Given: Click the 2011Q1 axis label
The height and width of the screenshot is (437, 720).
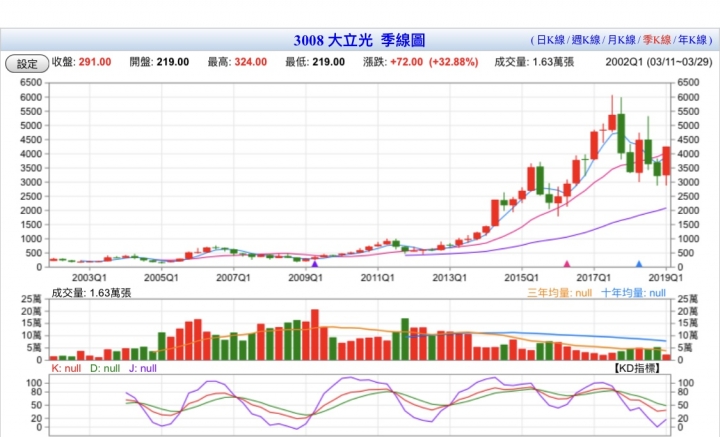Looking at the screenshot, I should [377, 278].
